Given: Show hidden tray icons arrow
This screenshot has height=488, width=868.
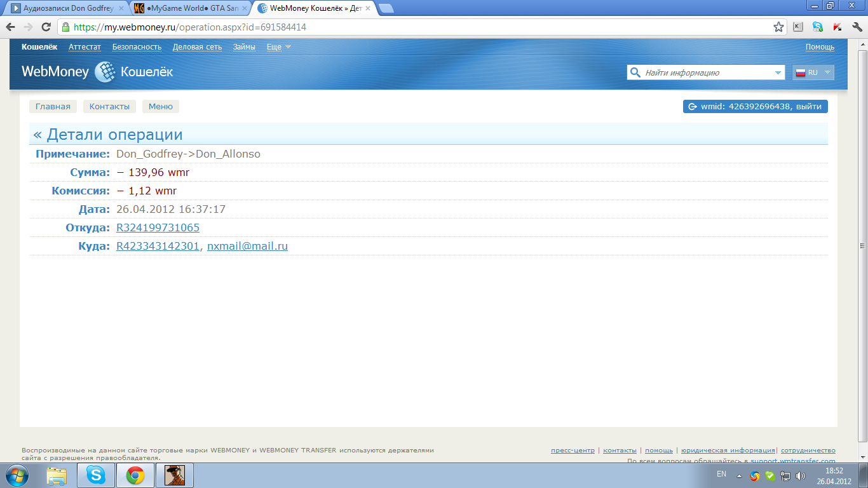Looking at the screenshot, I should 739,475.
